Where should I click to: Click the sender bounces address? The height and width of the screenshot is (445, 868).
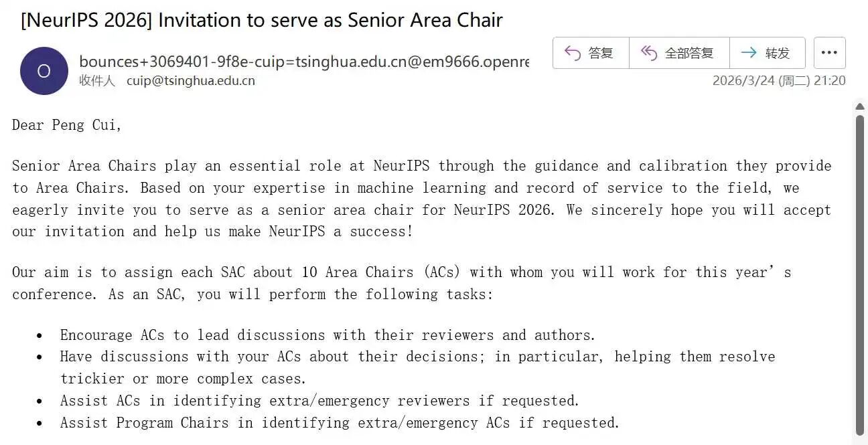[303, 62]
